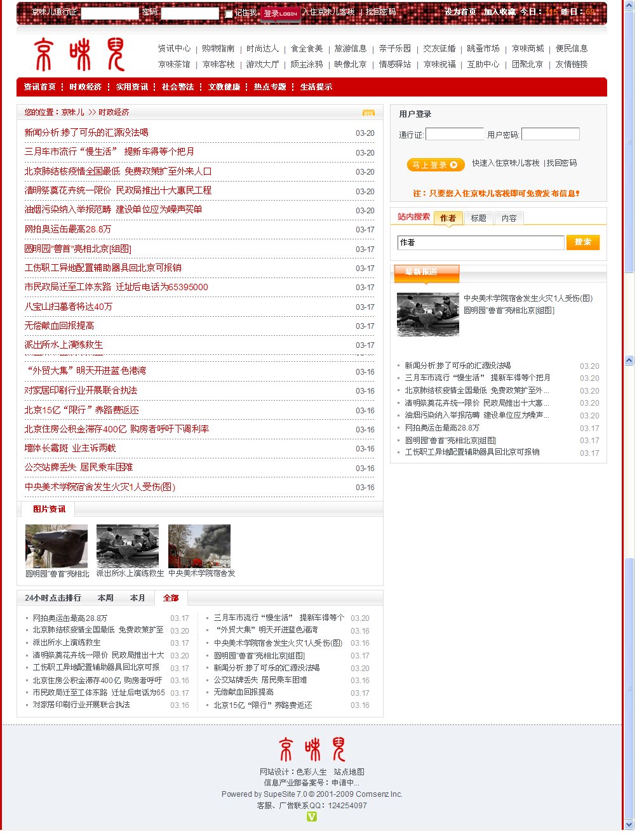Open the bronze animal head thumbnail

pyautogui.click(x=57, y=546)
